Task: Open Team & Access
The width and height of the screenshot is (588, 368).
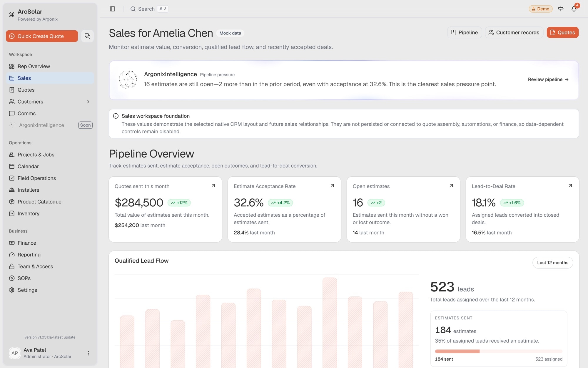Action: pos(50,266)
